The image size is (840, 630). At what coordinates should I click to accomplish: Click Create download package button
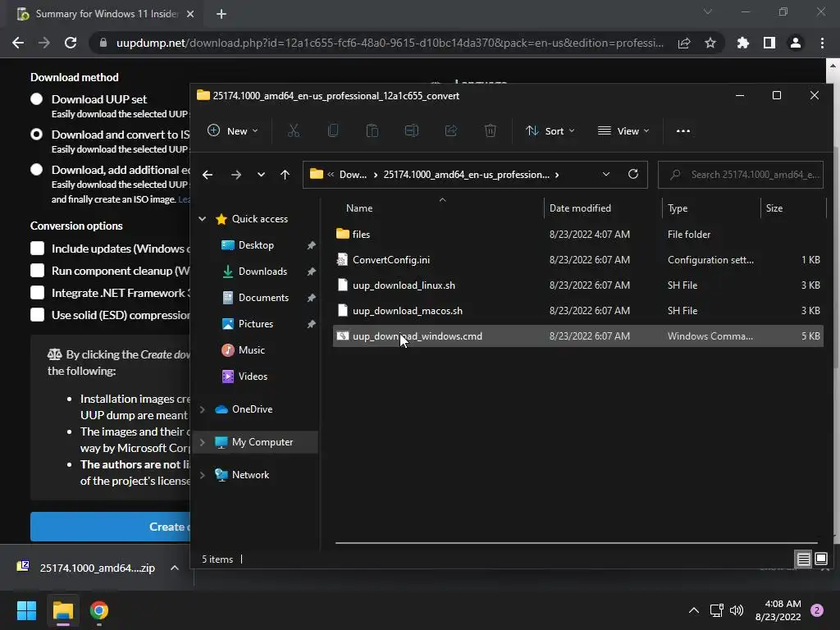(x=111, y=527)
